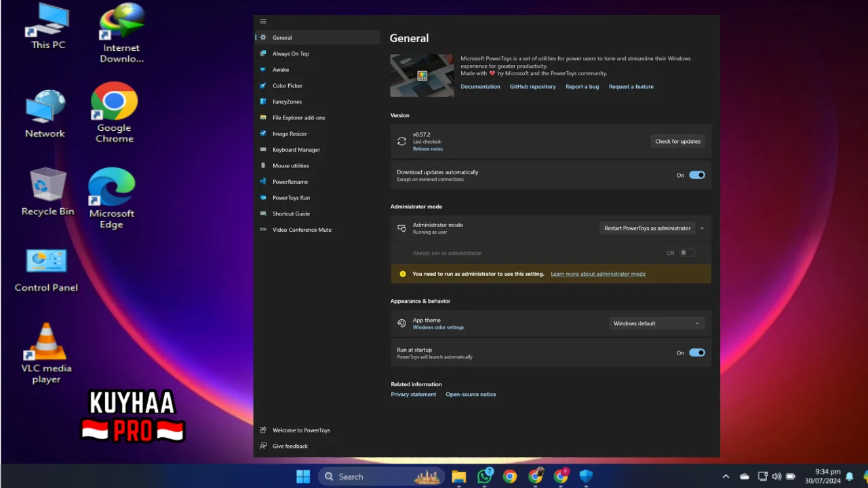Open the Control Panel desktop icon
868x488 pixels.
[x=46, y=270]
